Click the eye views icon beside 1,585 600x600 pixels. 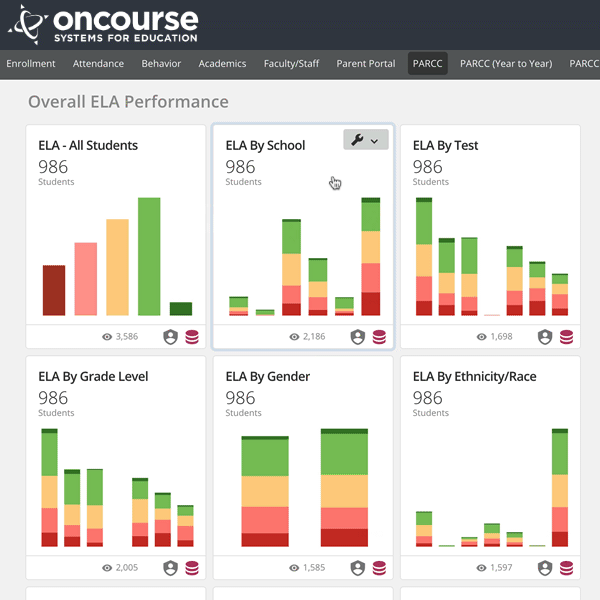(x=294, y=568)
